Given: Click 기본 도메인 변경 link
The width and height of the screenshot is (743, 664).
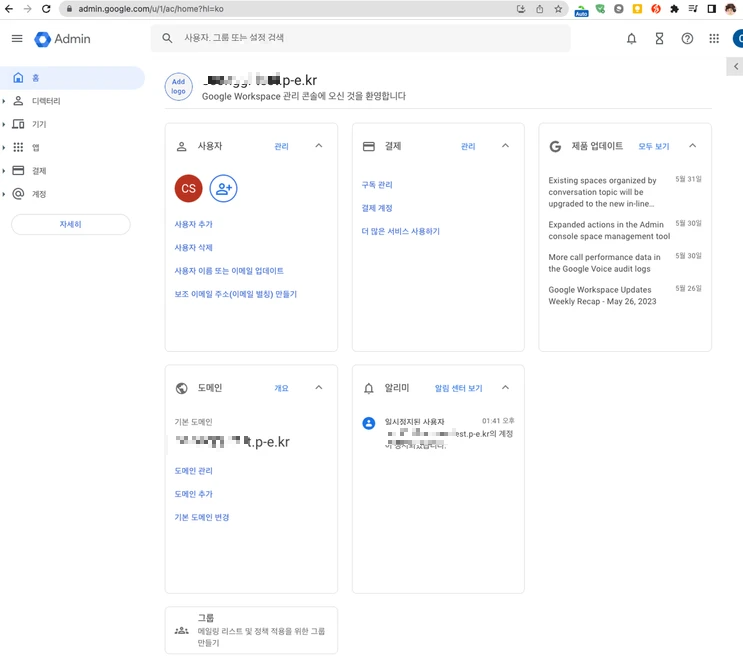Looking at the screenshot, I should tap(202, 517).
